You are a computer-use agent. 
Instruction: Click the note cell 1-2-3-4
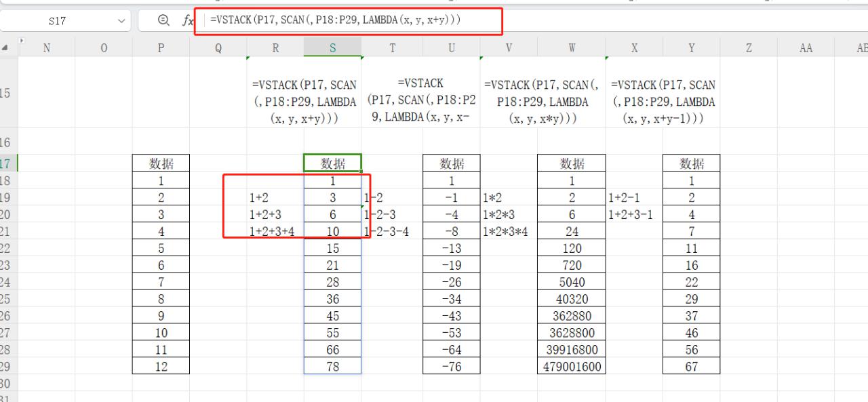(392, 231)
